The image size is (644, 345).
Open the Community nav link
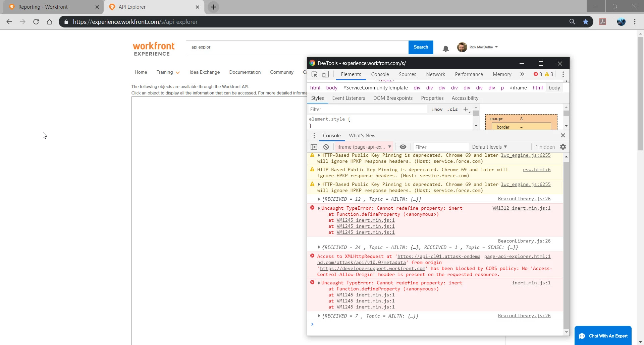282,72
